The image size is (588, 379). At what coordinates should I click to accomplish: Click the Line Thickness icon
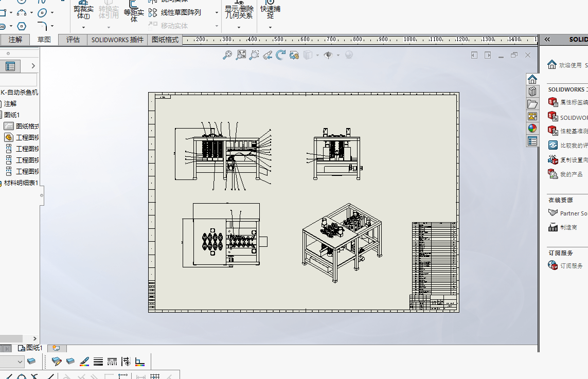click(98, 362)
